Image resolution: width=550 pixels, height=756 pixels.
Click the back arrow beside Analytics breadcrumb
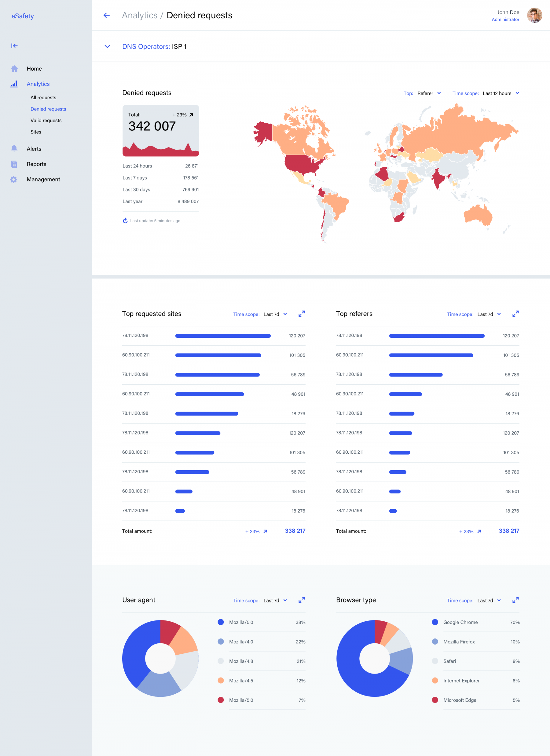[x=106, y=15]
